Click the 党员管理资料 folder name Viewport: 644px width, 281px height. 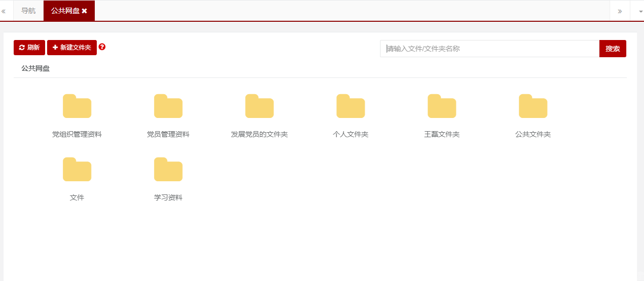tap(168, 134)
